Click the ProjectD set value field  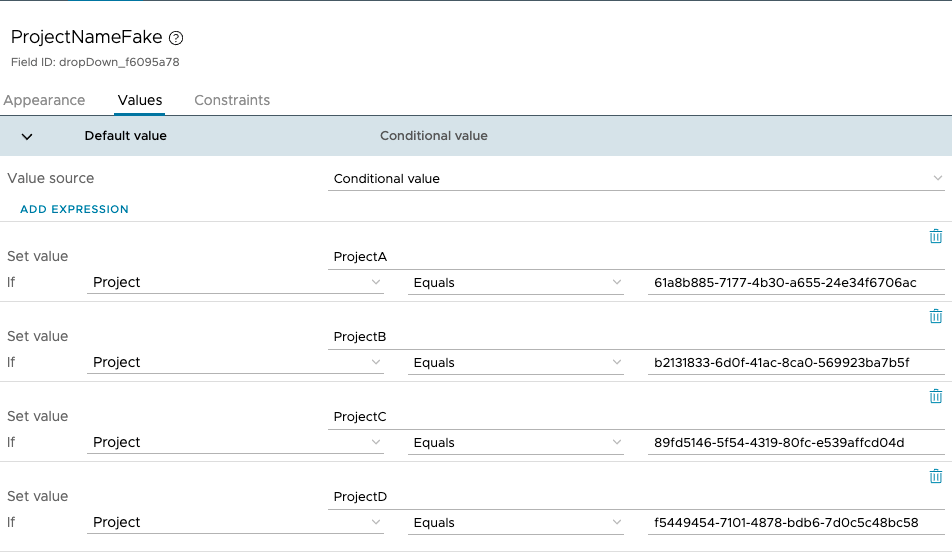[637, 497]
